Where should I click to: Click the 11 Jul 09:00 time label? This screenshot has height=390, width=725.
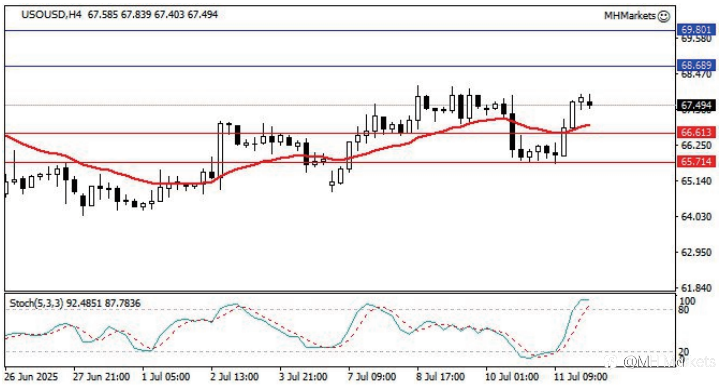coord(581,377)
